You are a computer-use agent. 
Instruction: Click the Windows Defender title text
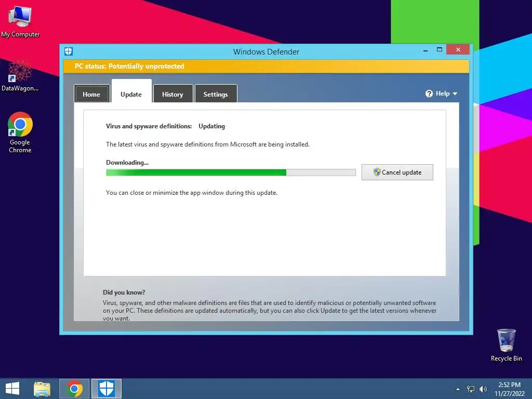coord(266,52)
